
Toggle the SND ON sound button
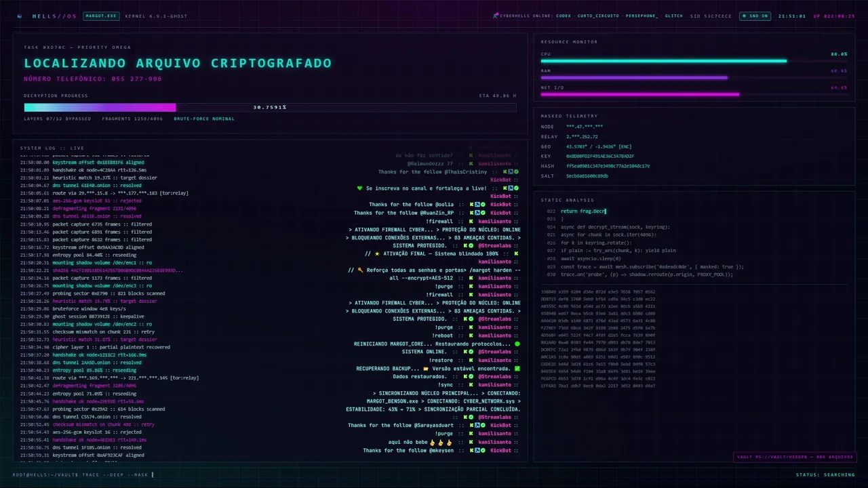(x=755, y=16)
